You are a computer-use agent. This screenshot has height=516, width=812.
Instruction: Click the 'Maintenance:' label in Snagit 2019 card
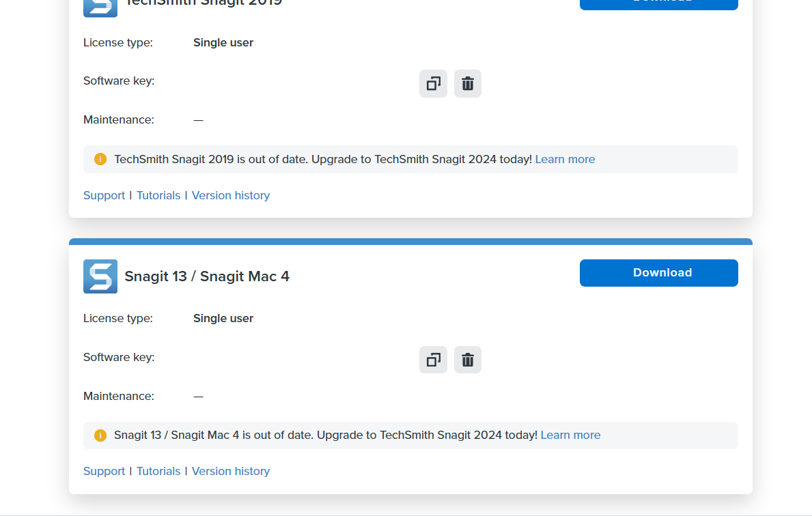point(119,120)
